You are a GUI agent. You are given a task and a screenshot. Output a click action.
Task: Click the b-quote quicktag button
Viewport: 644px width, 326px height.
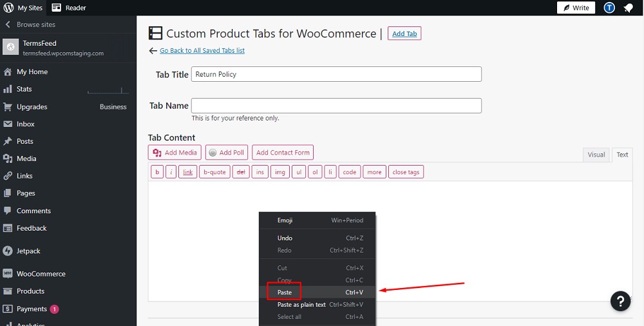215,172
